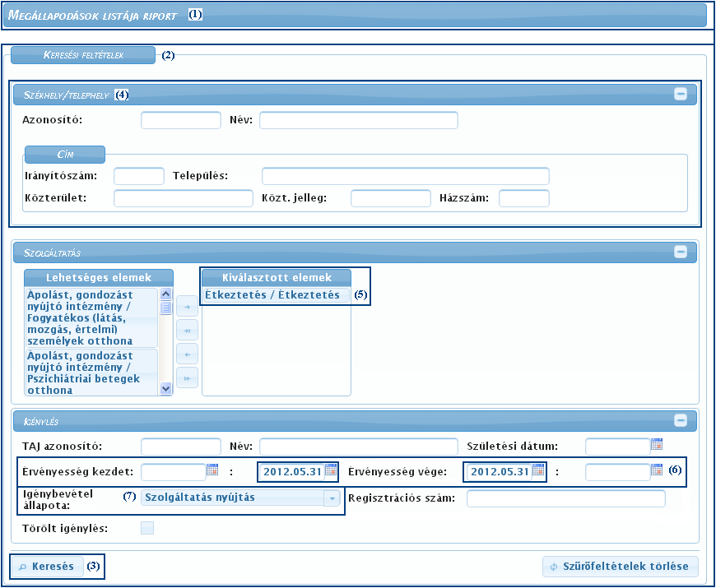Open calendar next to Érvényesség vége 2012.05.31
Viewport: 716px width, 588px height.
pos(539,470)
